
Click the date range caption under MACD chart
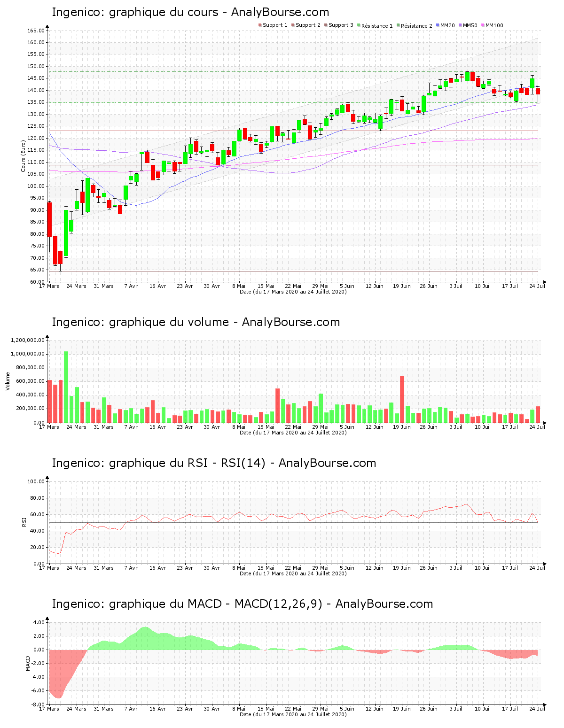tap(293, 714)
